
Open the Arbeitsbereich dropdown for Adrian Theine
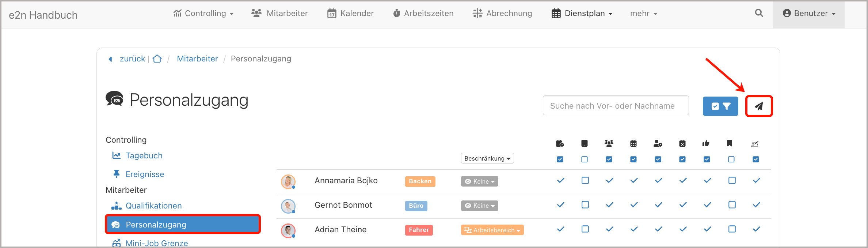click(x=492, y=230)
